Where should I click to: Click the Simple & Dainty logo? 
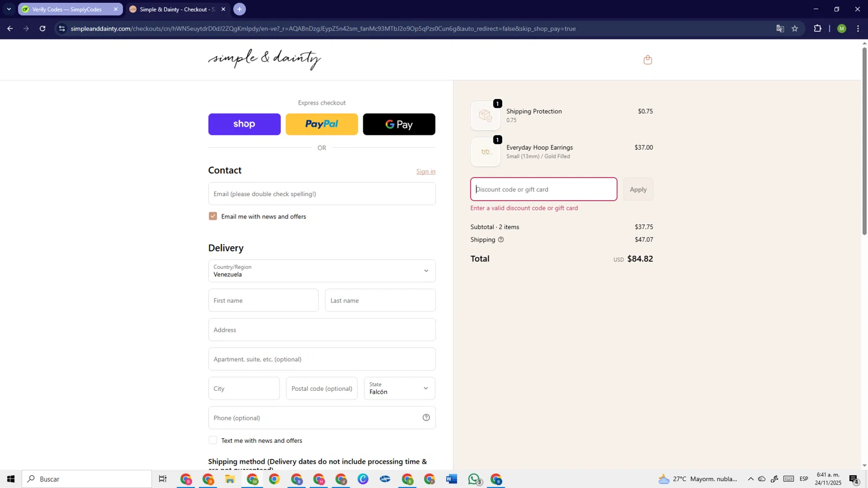(x=264, y=60)
